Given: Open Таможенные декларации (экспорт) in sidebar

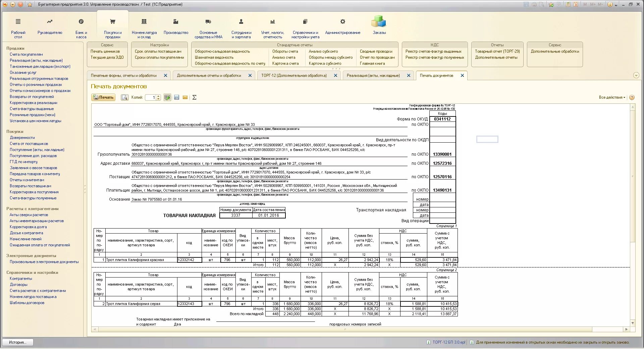Looking at the screenshot, I should [x=40, y=66].
